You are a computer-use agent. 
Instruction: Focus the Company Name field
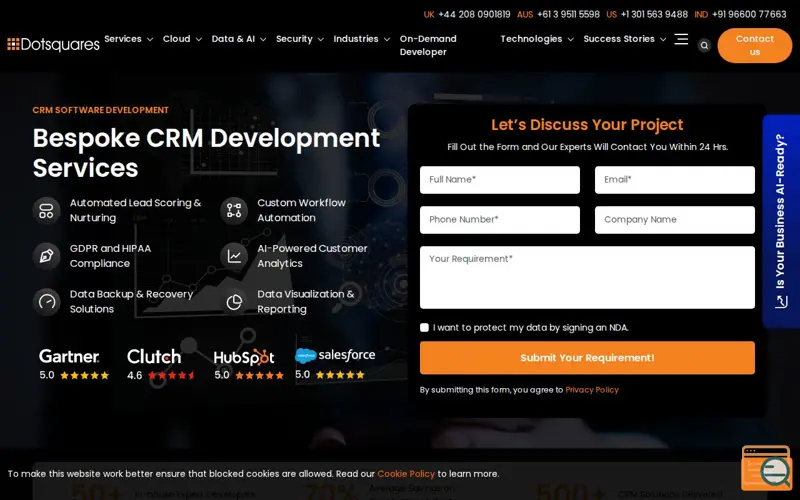675,220
